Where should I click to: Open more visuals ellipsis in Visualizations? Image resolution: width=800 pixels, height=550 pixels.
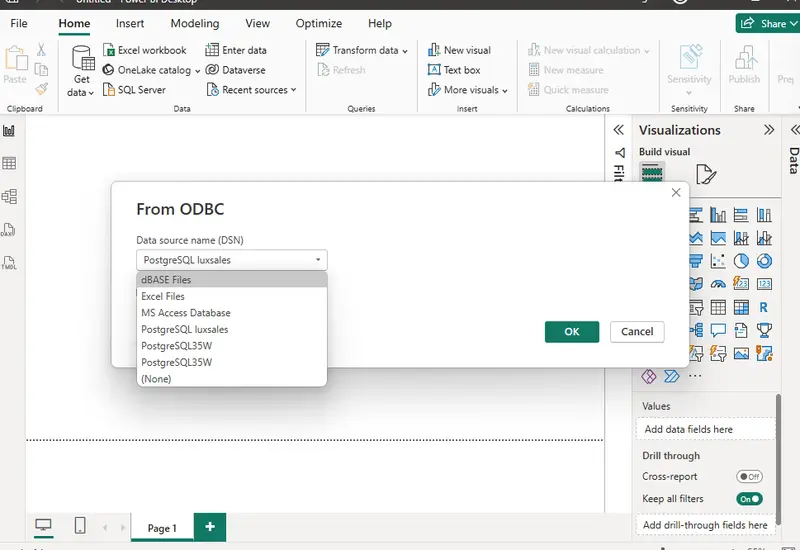point(695,376)
